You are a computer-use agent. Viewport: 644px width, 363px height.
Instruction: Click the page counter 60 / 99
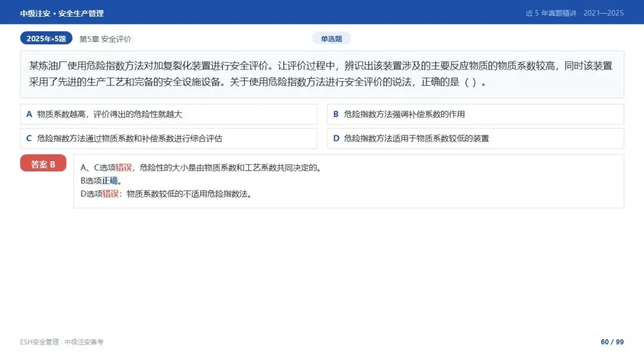tap(612, 342)
